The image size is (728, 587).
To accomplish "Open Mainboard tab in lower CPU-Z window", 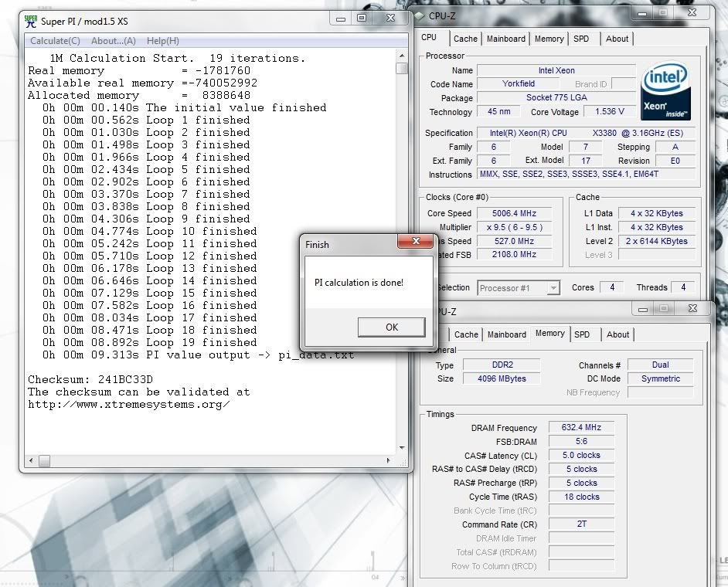I will (507, 334).
